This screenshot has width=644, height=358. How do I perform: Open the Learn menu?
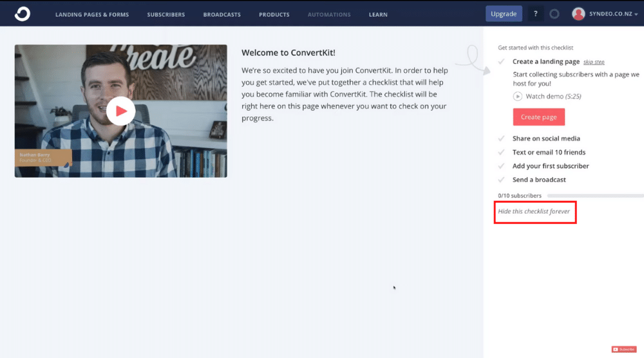click(x=378, y=14)
